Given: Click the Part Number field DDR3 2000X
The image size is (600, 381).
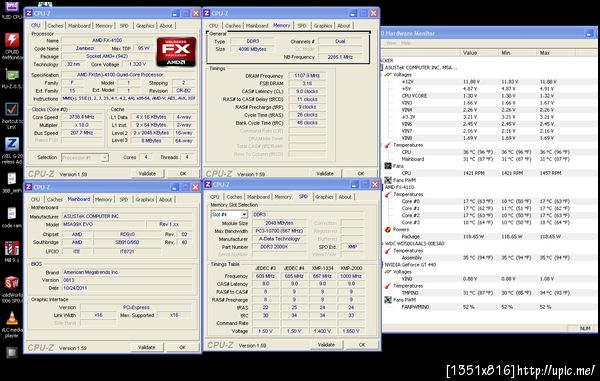Looking at the screenshot, I should tap(280, 247).
